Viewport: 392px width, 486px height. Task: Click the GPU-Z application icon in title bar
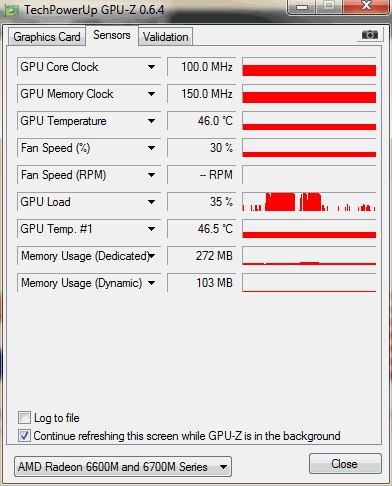11,11
